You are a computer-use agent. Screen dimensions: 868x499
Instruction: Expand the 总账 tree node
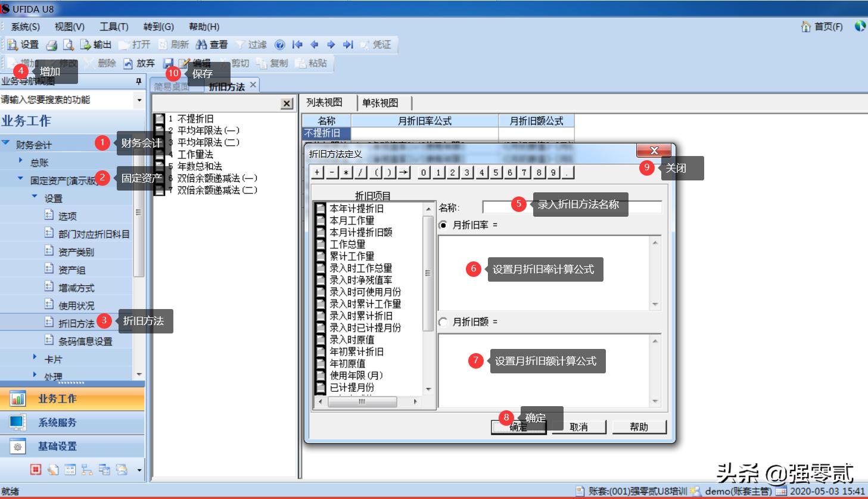[20, 161]
